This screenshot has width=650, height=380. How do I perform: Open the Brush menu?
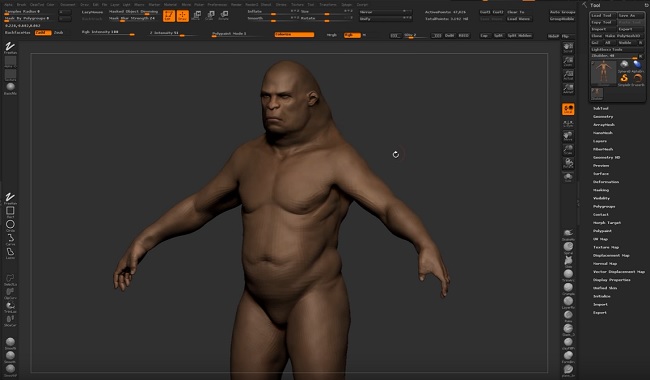21,5
